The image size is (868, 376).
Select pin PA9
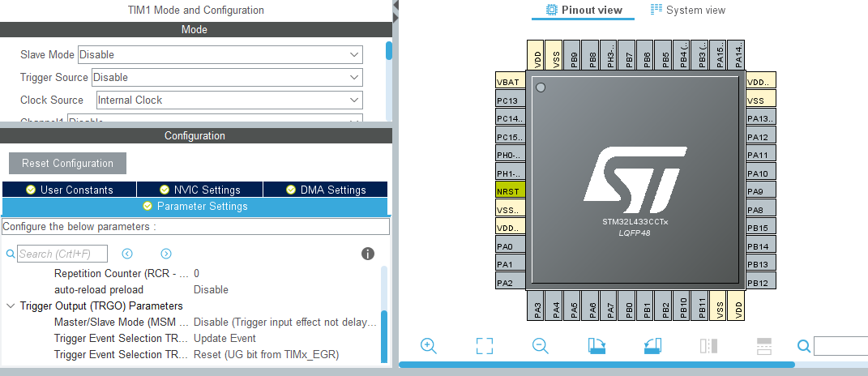coord(760,191)
